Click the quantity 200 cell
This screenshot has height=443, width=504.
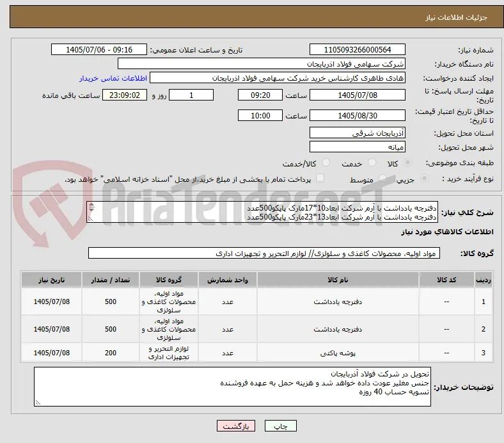pos(111,353)
